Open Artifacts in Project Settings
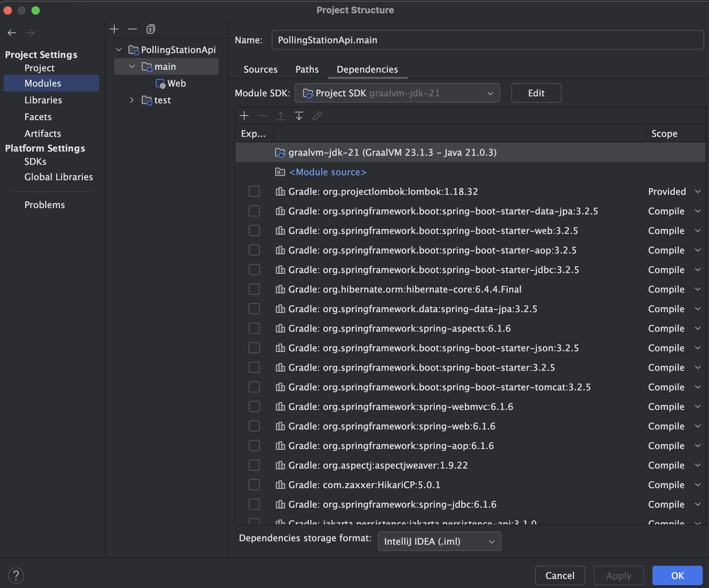The width and height of the screenshot is (709, 588). click(x=51, y=134)
